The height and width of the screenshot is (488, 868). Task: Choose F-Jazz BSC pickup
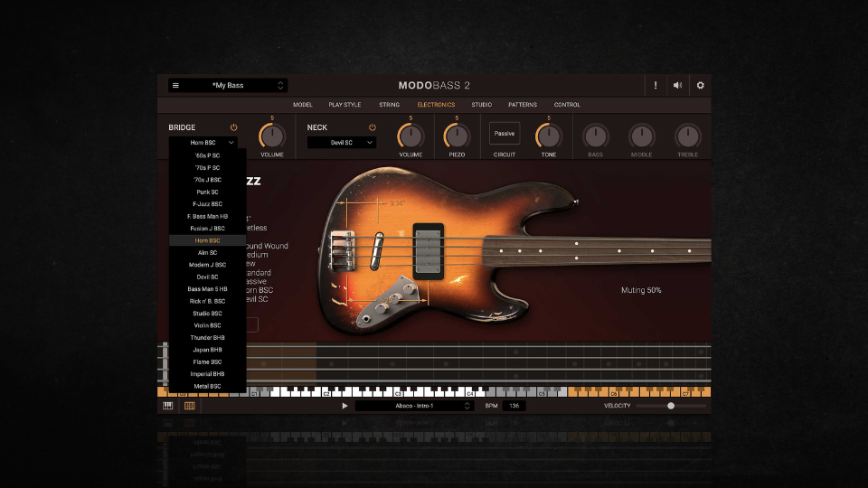tap(207, 204)
